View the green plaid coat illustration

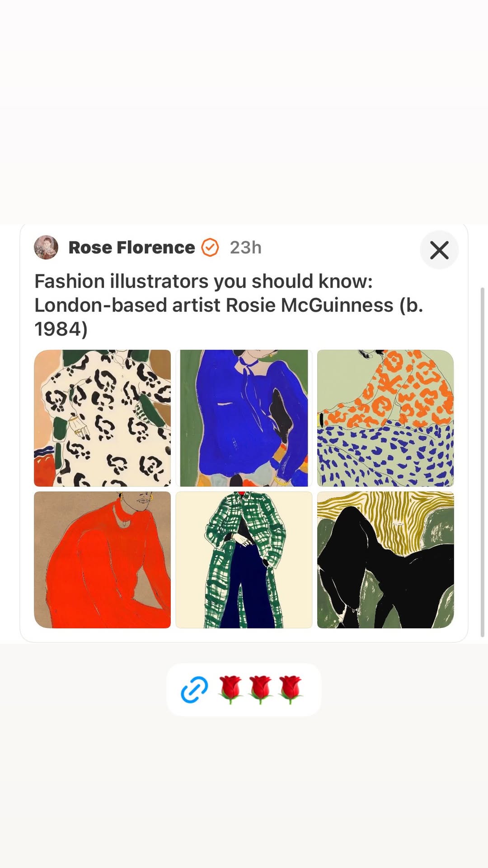click(x=244, y=560)
